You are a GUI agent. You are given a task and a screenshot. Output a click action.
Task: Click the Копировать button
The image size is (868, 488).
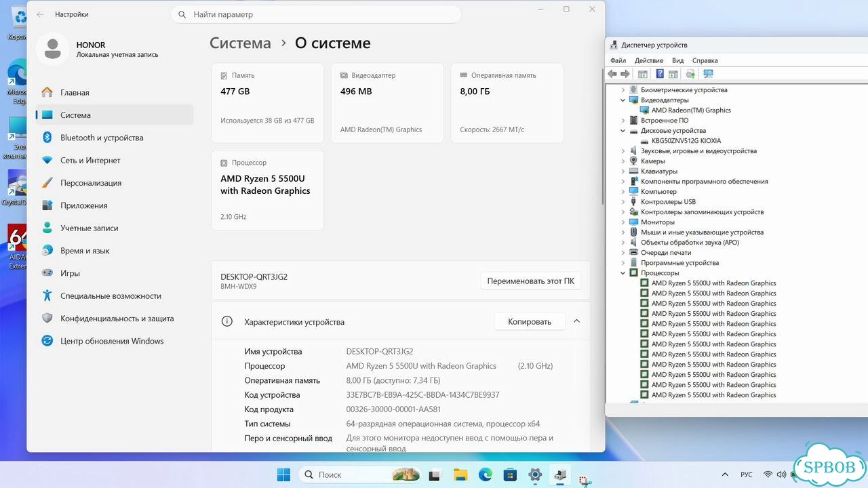click(530, 321)
